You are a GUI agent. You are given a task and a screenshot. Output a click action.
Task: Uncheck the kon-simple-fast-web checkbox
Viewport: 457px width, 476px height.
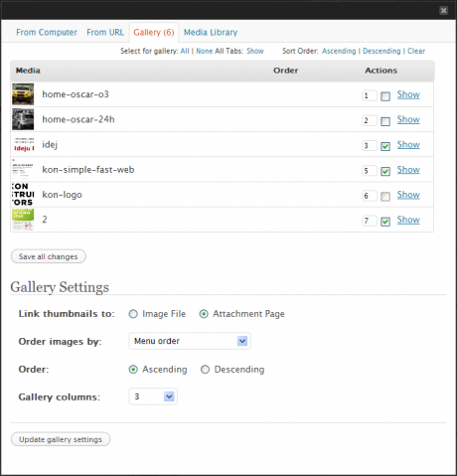385,172
